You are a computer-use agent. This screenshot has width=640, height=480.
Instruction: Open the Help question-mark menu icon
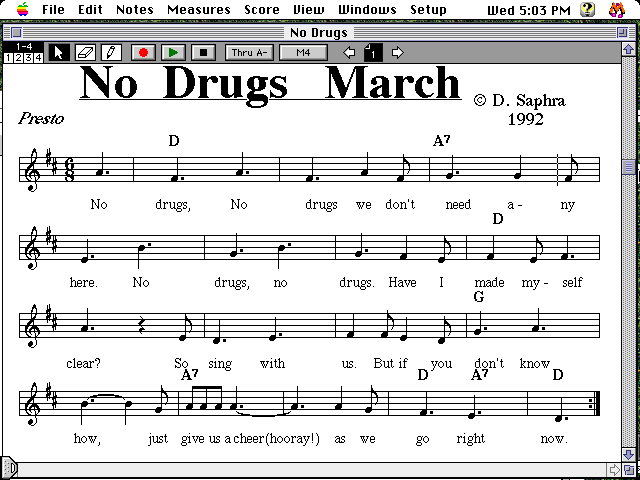point(587,9)
